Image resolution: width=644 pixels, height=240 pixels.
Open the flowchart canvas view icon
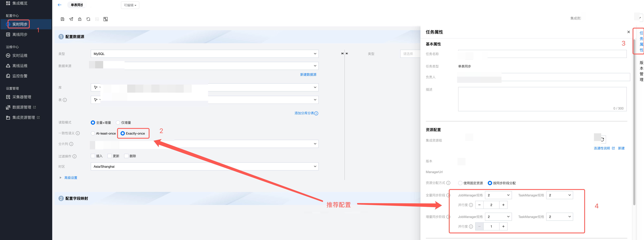tap(105, 19)
